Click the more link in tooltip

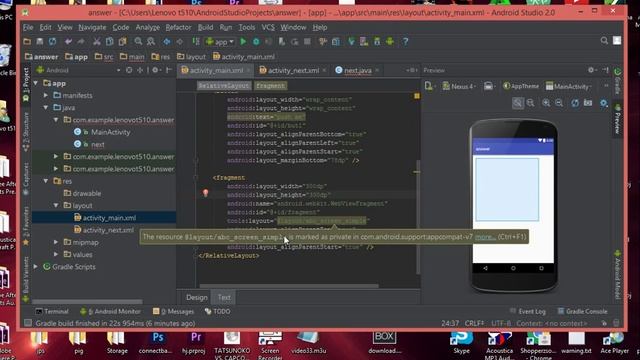click(485, 237)
